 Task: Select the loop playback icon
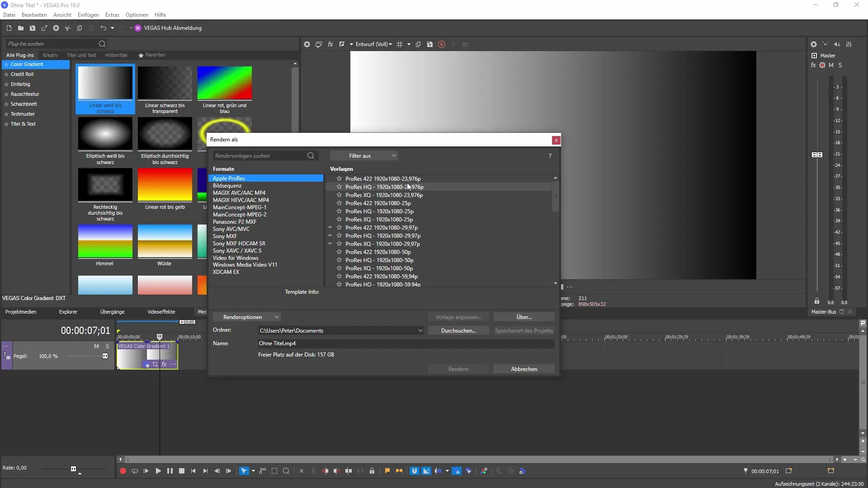(134, 471)
